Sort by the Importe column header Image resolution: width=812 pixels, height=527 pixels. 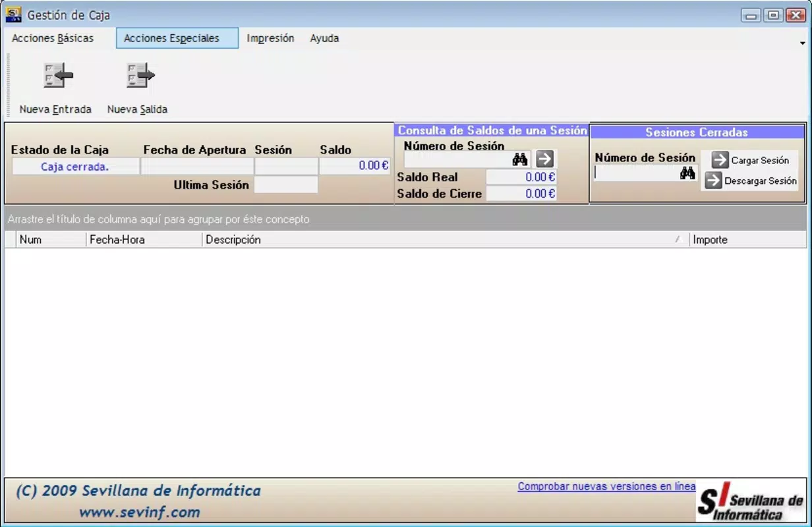tap(747, 240)
